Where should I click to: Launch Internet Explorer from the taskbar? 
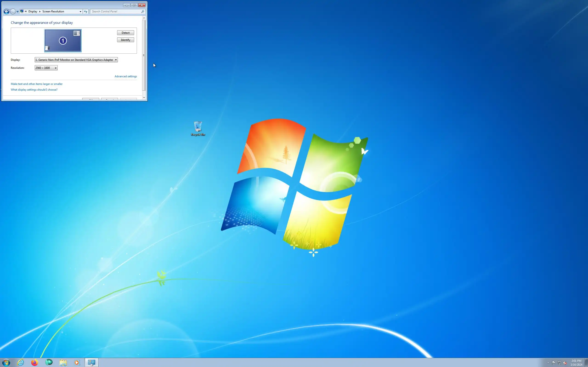tap(21, 363)
